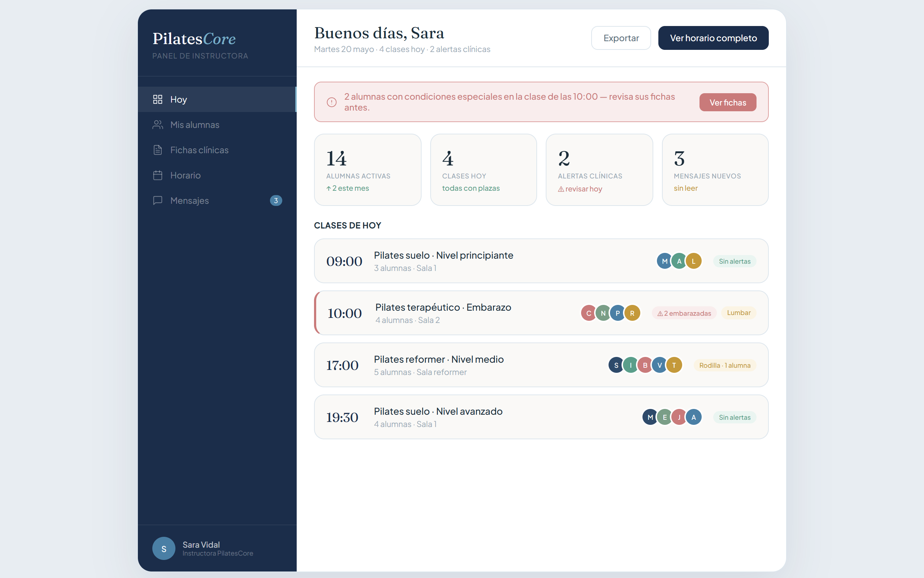Click the 'Buenos días, Sara' heading
The image size is (924, 578).
(379, 33)
